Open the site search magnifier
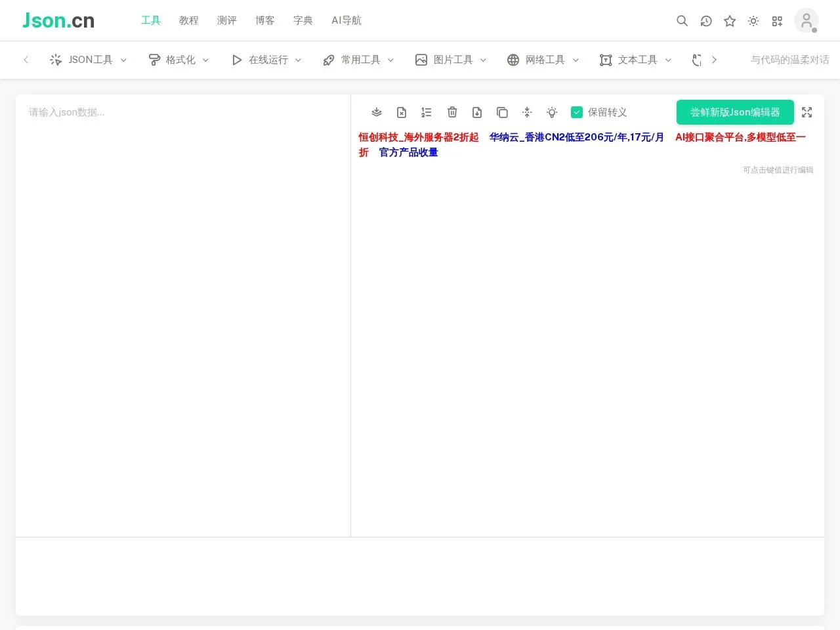 682,20
